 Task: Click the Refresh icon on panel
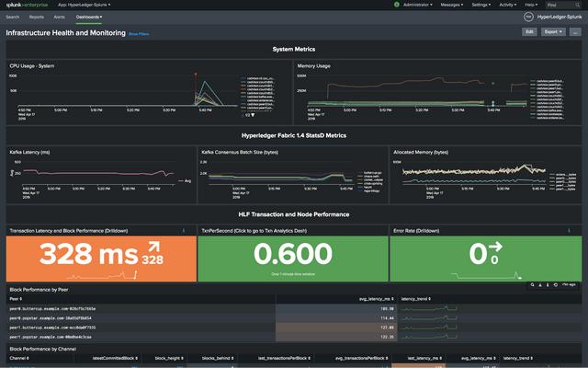(x=555, y=285)
